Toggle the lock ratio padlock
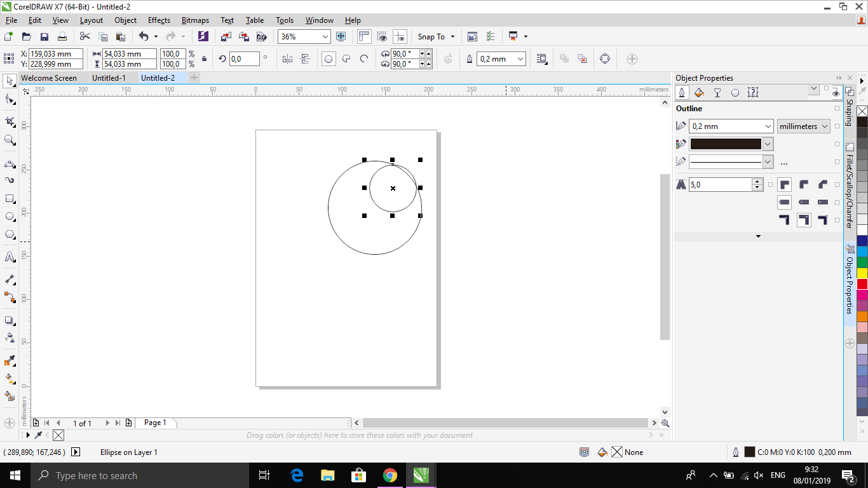868x488 pixels. 204,59
